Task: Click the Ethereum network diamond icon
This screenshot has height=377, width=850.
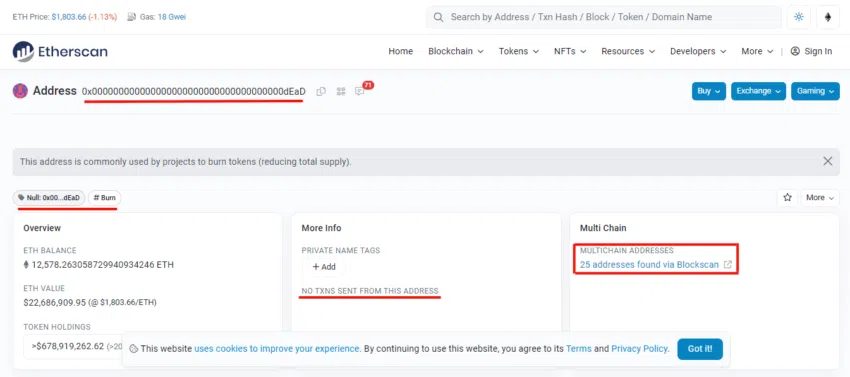Action: coord(828,17)
